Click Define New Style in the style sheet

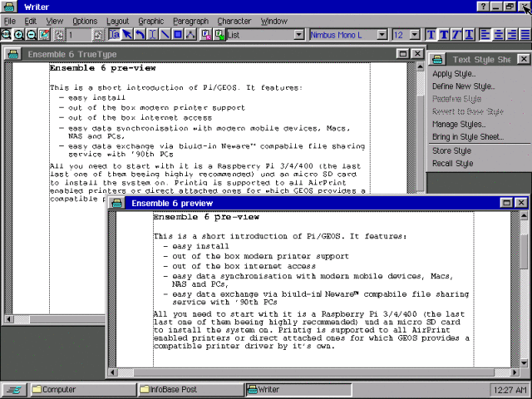click(x=463, y=86)
